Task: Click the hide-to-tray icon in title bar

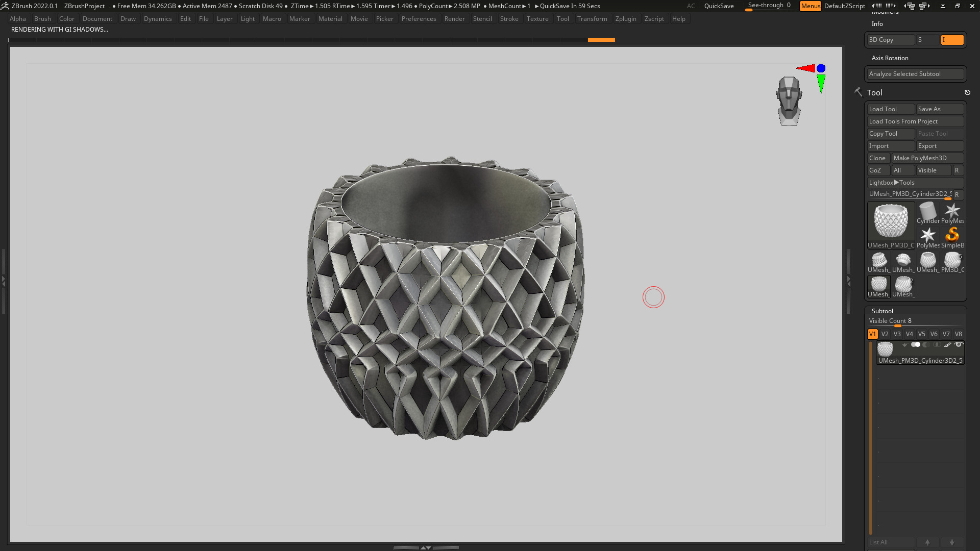Action: 943,6
